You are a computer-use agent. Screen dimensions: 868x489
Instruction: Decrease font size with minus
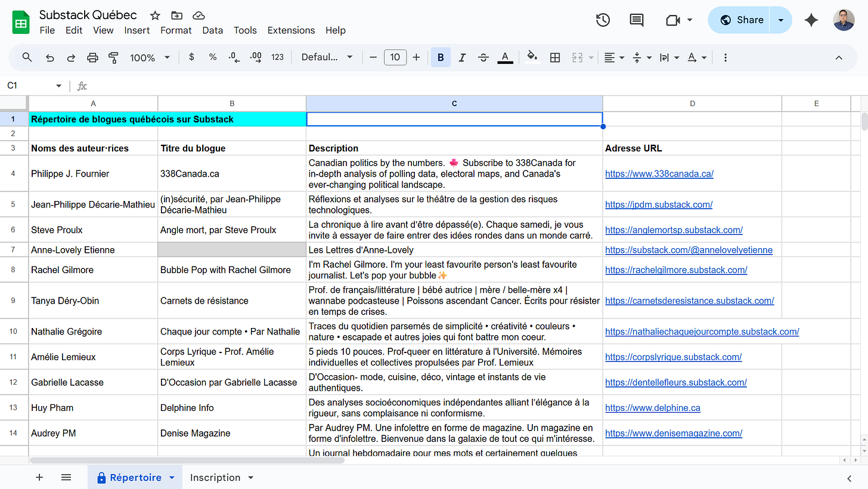click(373, 57)
